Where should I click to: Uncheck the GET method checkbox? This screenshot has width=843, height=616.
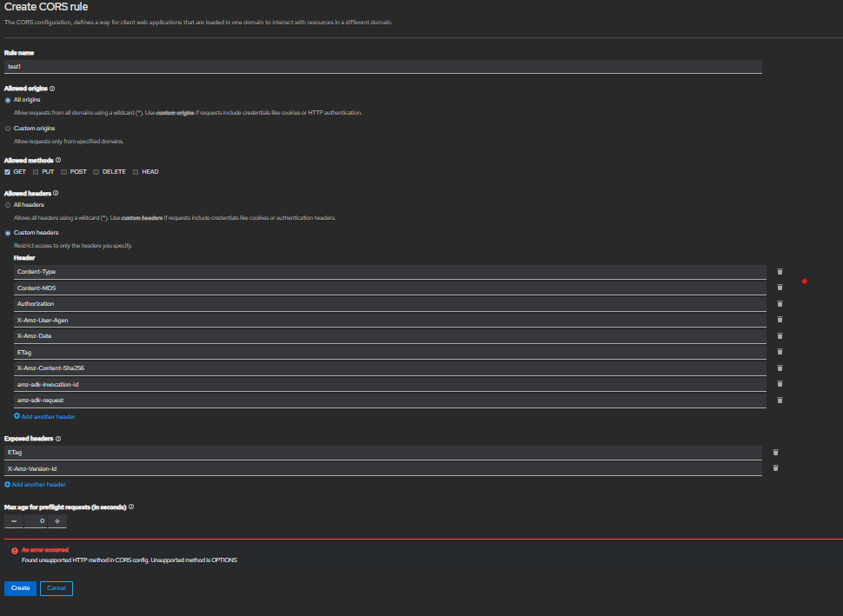click(x=8, y=172)
